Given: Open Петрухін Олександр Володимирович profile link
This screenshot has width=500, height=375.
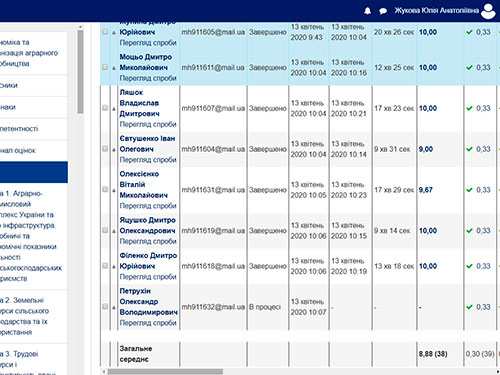Looking at the screenshot, I should click(x=149, y=302).
